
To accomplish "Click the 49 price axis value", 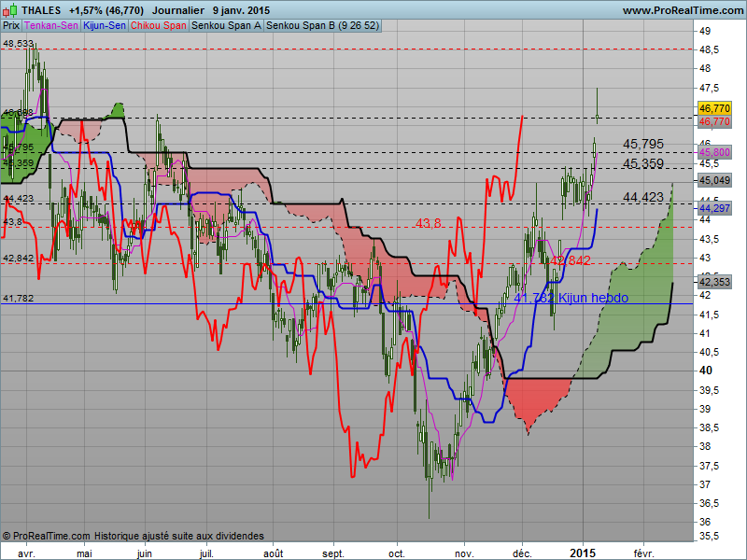I will tap(705, 32).
